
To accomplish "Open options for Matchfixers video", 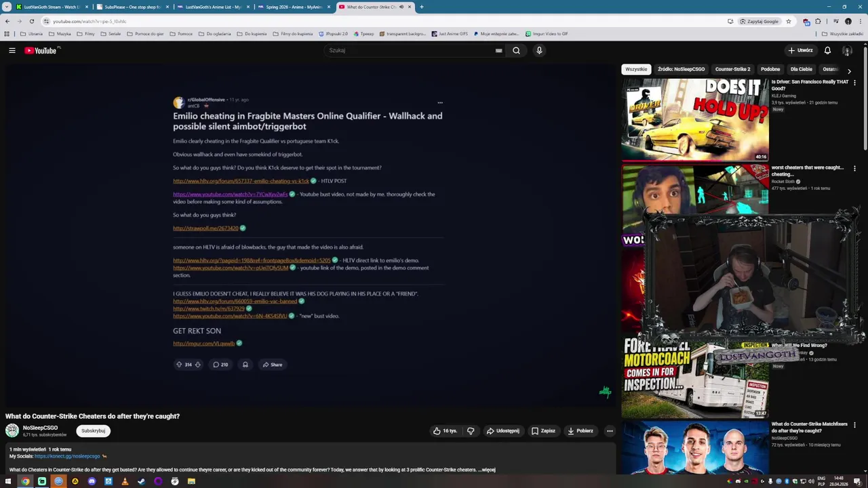I will pyautogui.click(x=854, y=425).
